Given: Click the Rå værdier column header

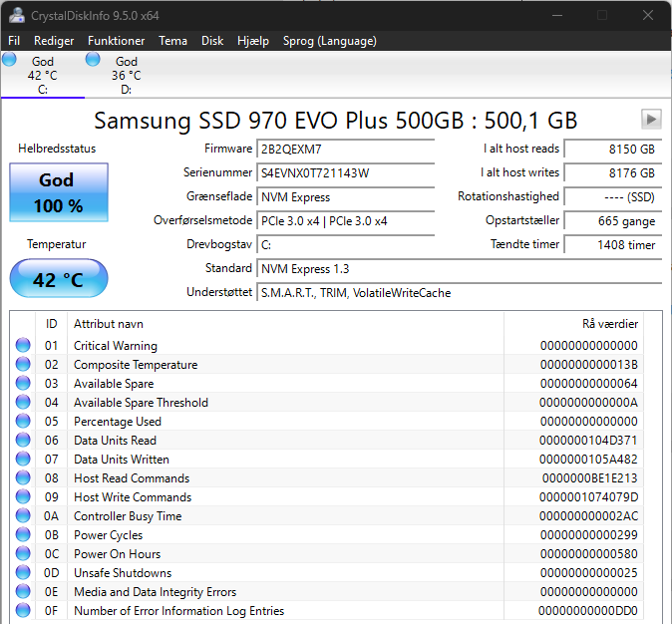Looking at the screenshot, I should click(574, 324).
